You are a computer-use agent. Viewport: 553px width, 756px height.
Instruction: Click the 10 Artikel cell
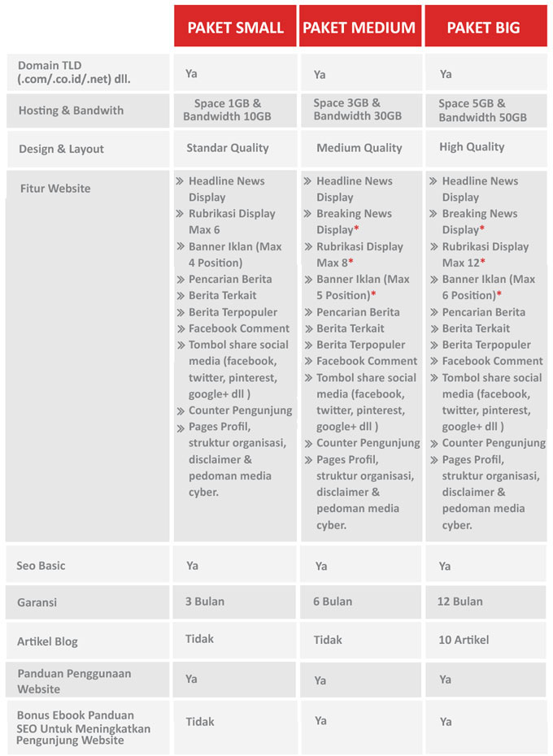[x=464, y=640]
